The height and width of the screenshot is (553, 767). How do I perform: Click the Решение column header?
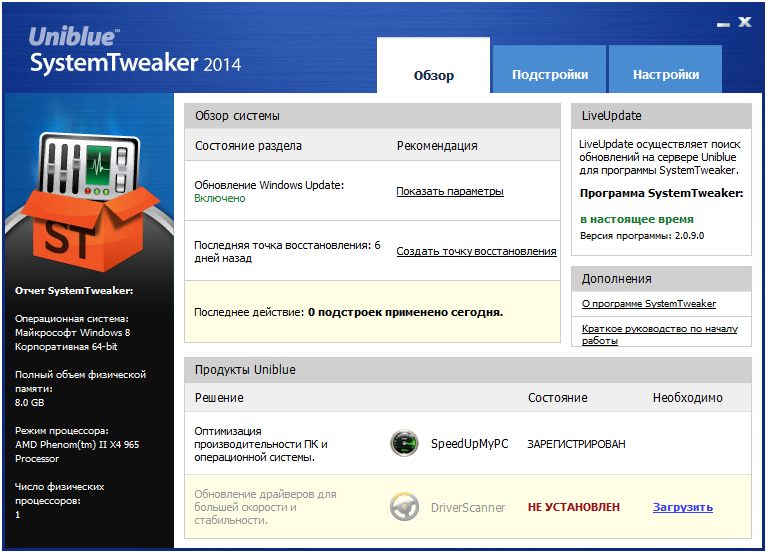coord(219,398)
